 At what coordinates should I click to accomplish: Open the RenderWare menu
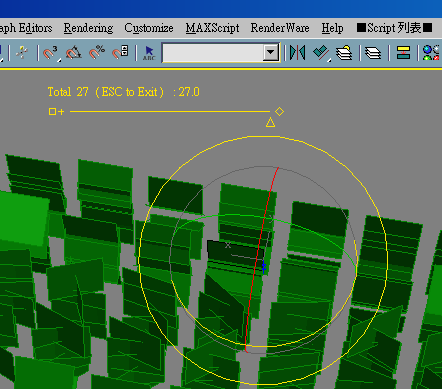coord(280,28)
